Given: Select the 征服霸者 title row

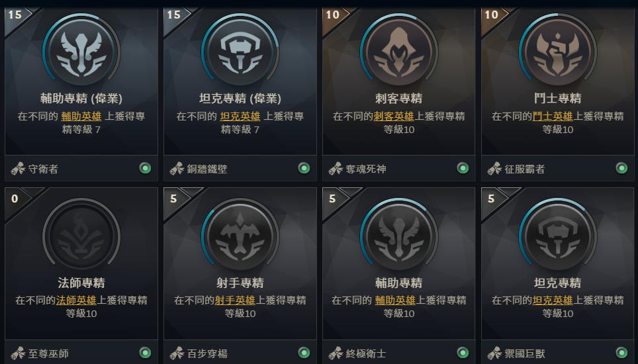Looking at the screenshot, I should (x=558, y=168).
